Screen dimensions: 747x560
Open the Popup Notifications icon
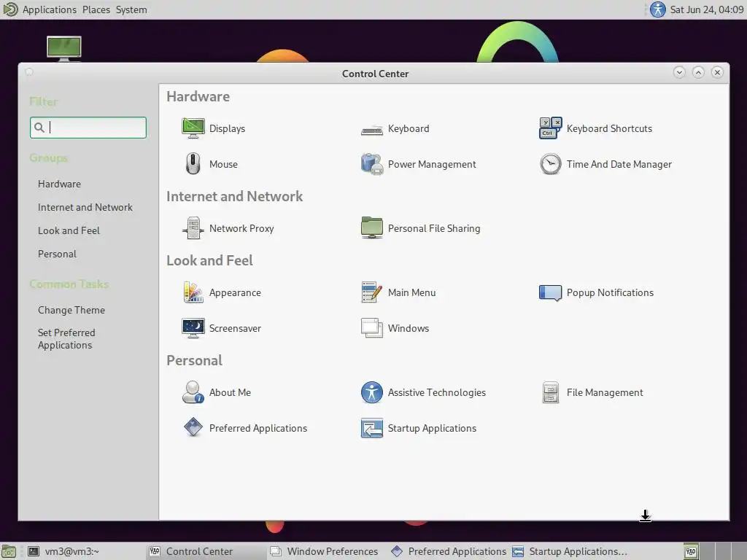[x=550, y=292]
